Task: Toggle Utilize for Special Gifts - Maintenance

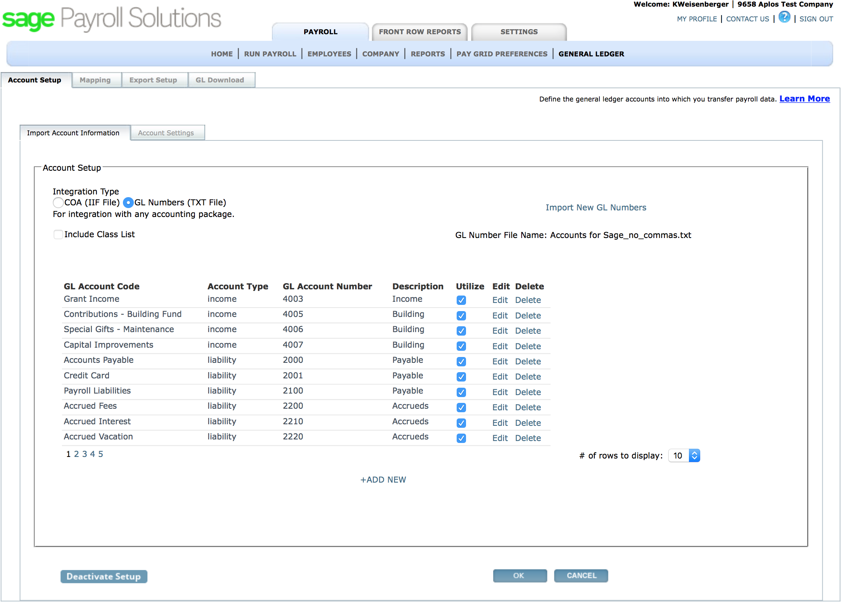Action: (x=461, y=331)
